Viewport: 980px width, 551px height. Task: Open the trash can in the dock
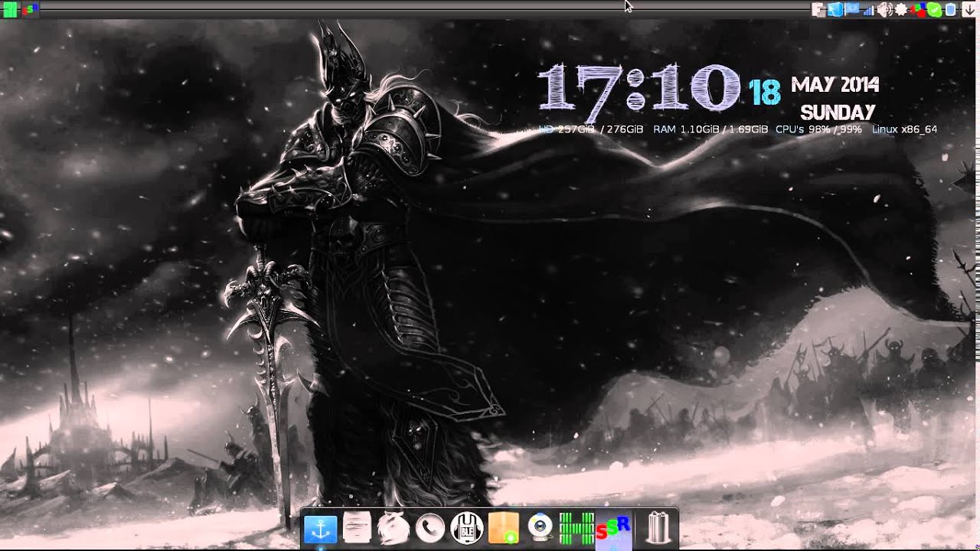tap(659, 528)
